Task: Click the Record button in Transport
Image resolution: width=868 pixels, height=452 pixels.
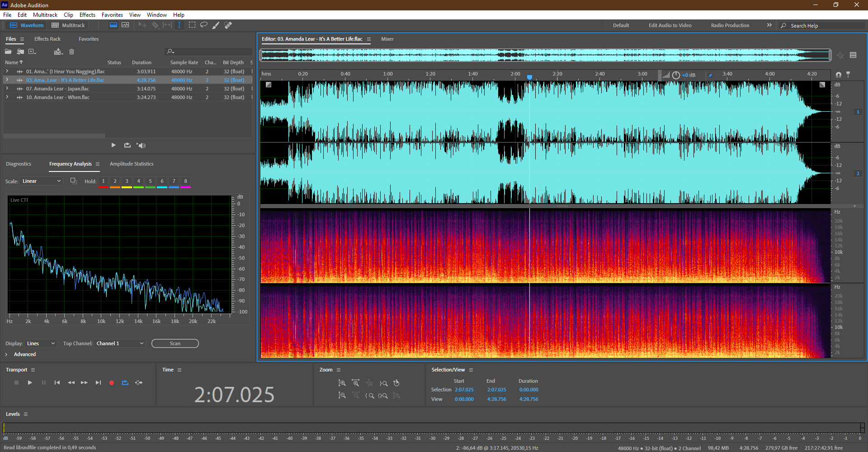Action: pos(112,383)
